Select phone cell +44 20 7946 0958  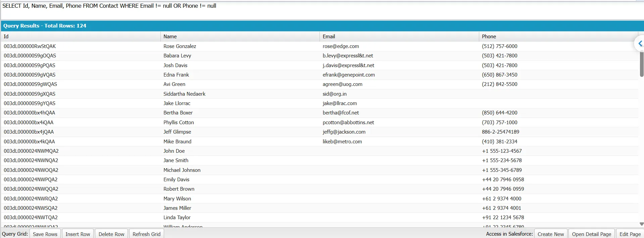[x=558, y=180]
